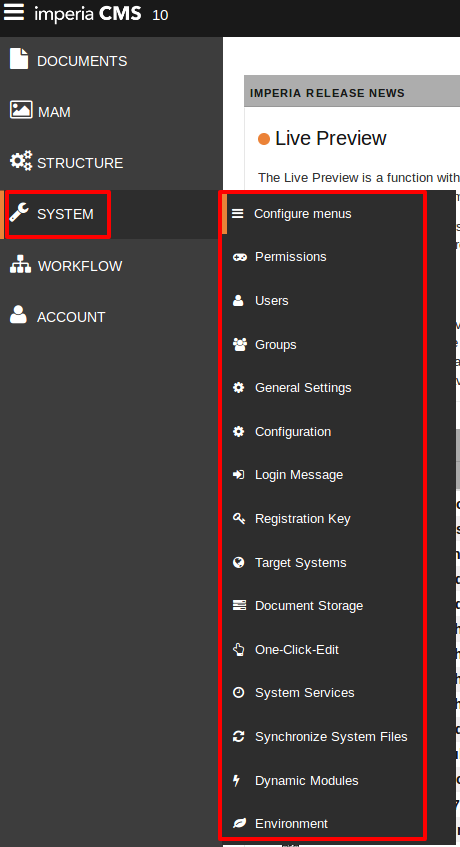
Task: Click the Registration Key key icon
Action: [x=239, y=519]
